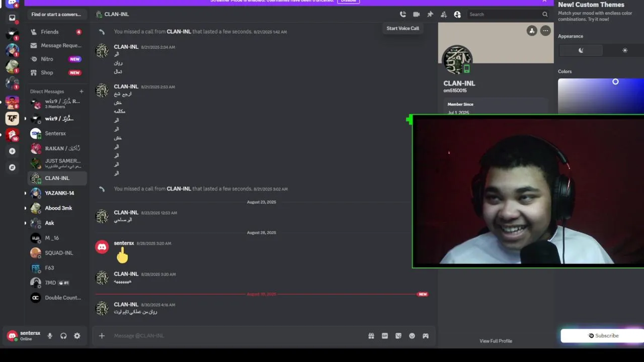644x362 pixels.
Task: Open the RAKAN direct message
Action: pyautogui.click(x=57, y=148)
